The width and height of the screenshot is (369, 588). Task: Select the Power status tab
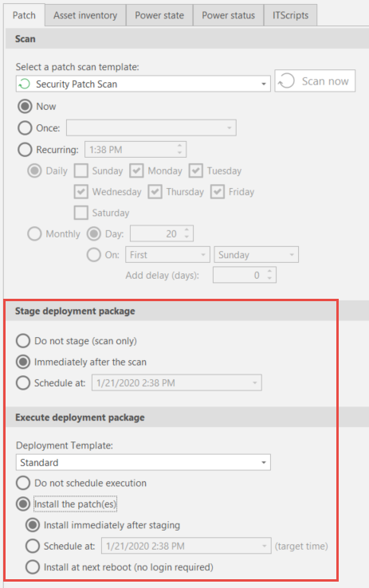click(229, 15)
